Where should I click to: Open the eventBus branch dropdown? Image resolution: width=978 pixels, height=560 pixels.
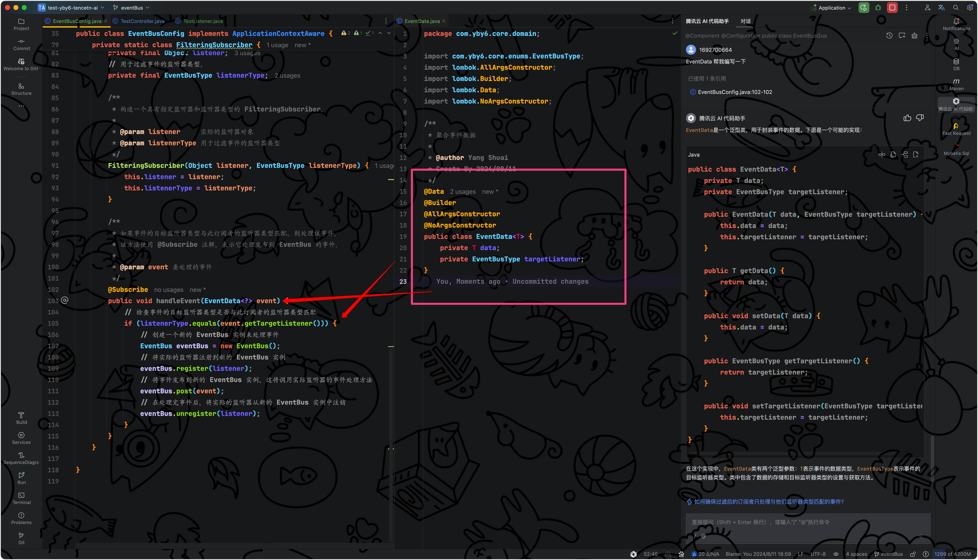(131, 8)
